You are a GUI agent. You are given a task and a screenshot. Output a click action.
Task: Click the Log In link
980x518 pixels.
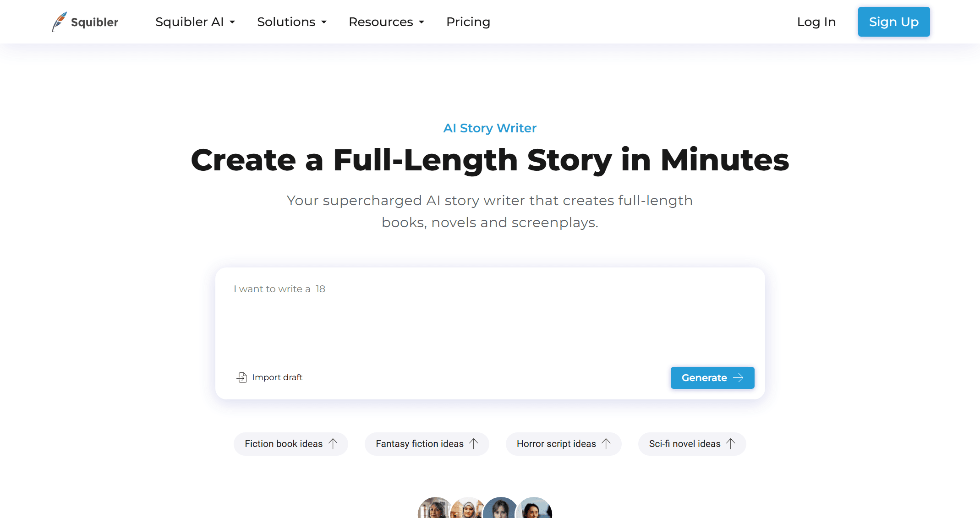[816, 22]
